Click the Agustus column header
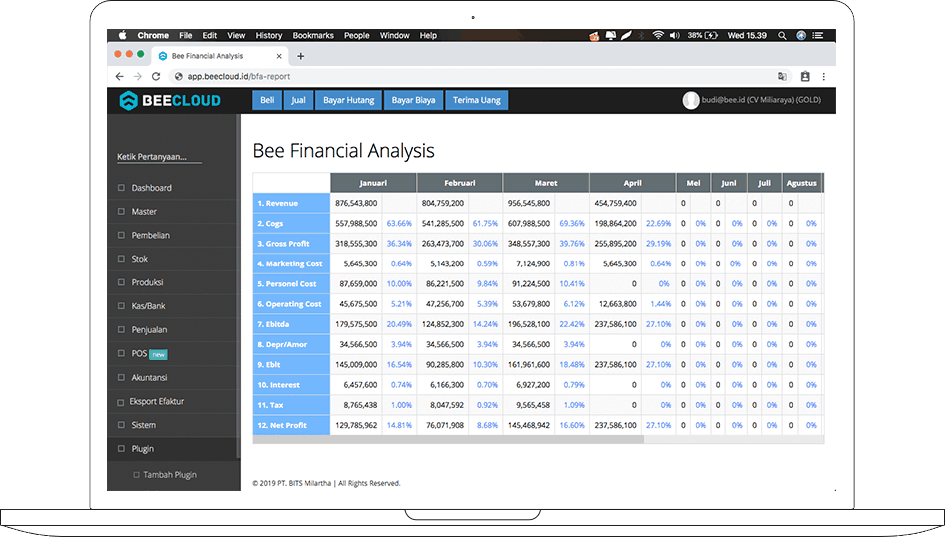 (802, 183)
